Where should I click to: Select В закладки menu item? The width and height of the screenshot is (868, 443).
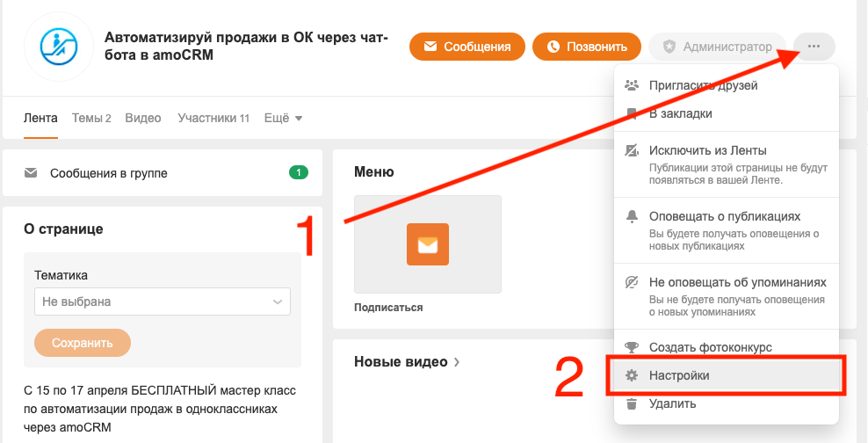727,113
